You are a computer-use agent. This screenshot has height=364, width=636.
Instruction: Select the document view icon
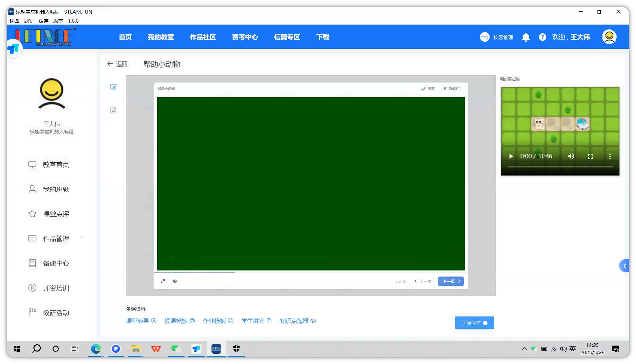[113, 110]
